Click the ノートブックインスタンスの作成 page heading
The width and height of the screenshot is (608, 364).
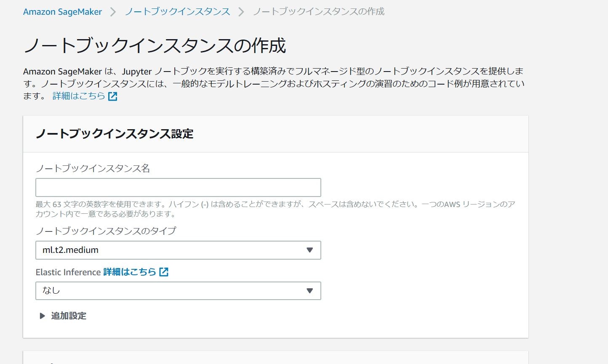(155, 45)
